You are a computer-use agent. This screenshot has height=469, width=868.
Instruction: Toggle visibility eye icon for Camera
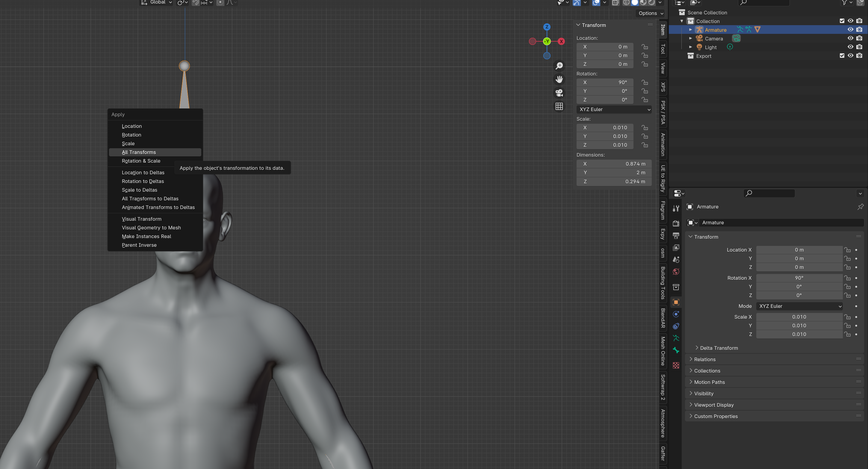pos(850,38)
